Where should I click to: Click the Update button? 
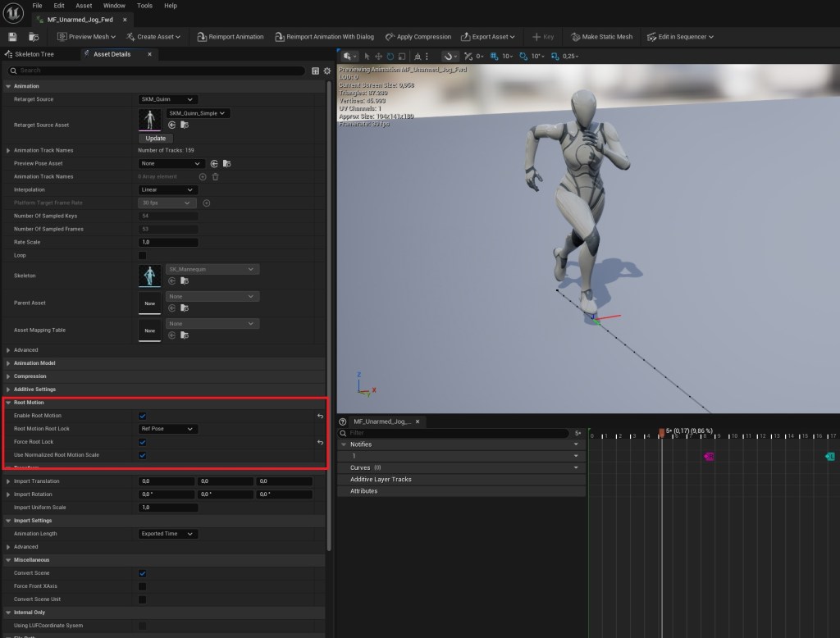[x=155, y=139]
